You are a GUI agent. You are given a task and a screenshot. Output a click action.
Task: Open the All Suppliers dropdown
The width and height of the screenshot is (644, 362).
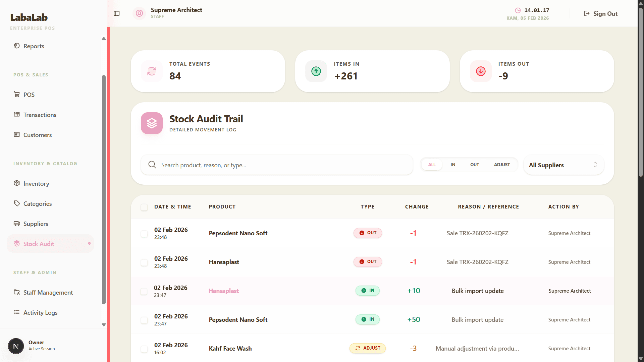coord(563,165)
